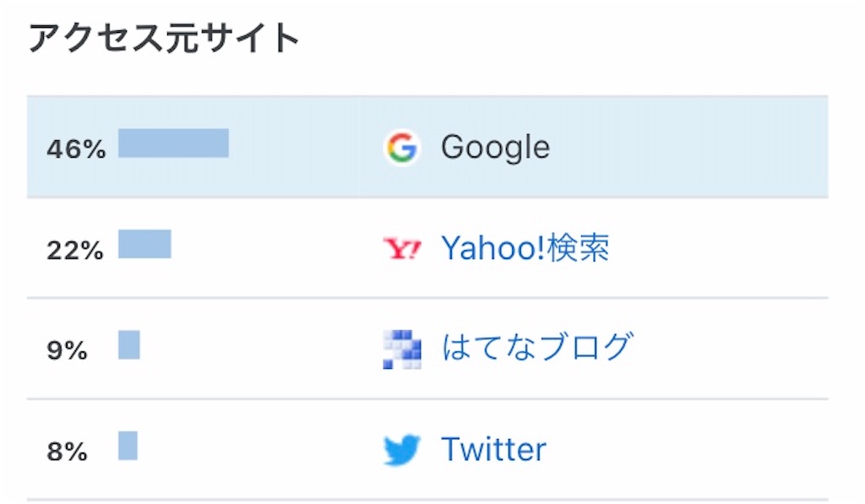The image size is (865, 504).
Task: Click the 46% percentage label
Action: pyautogui.click(x=76, y=149)
